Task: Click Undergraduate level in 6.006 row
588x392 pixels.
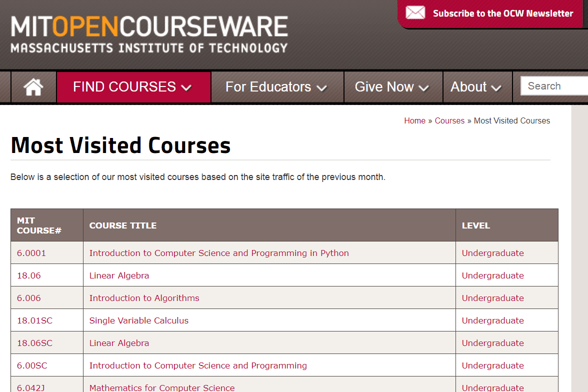Action: tap(493, 298)
